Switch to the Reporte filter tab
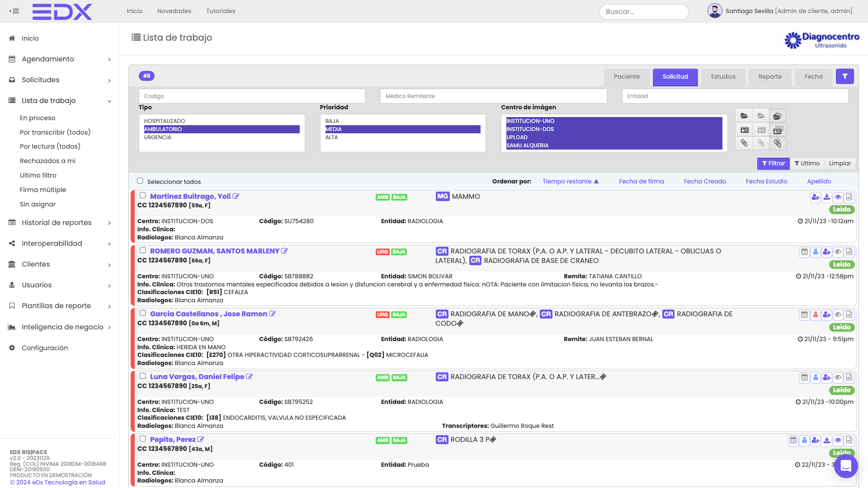This screenshot has width=868, height=488. (x=770, y=77)
